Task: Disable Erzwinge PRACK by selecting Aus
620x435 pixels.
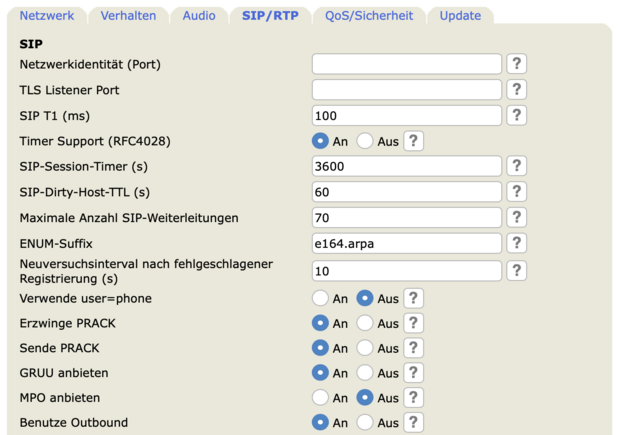Action: point(365,323)
